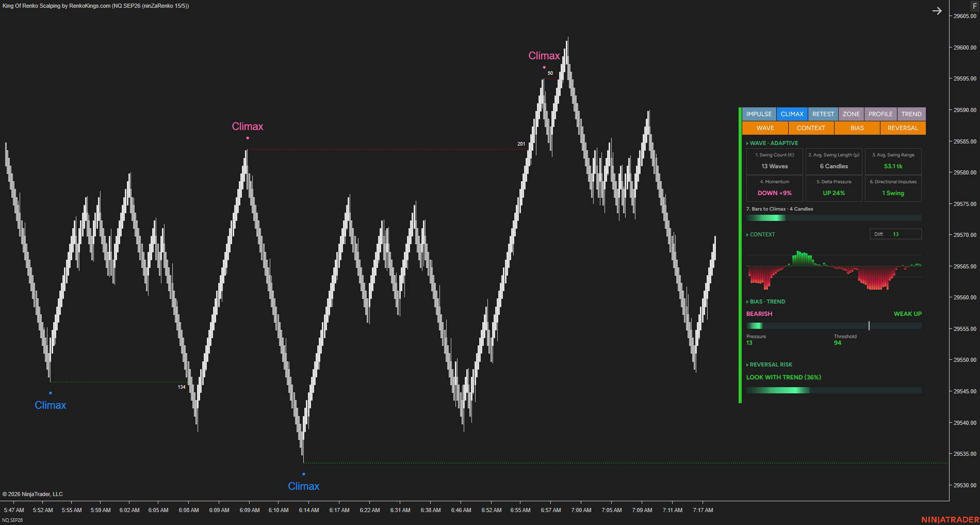
Task: Click the orange CONTEXT button
Action: click(811, 128)
